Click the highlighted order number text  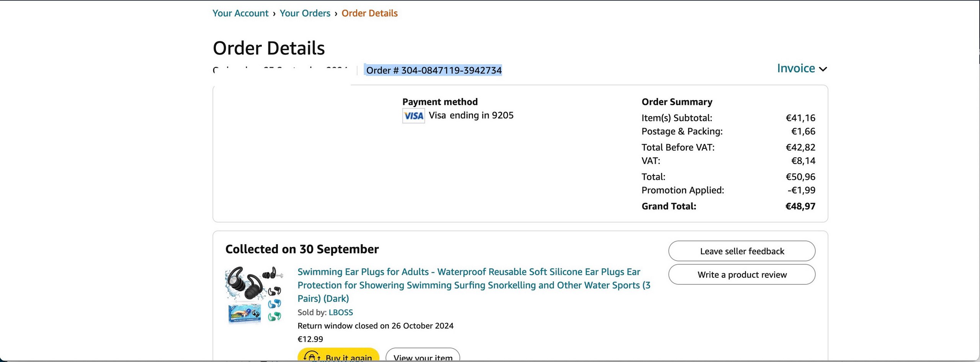tap(433, 70)
